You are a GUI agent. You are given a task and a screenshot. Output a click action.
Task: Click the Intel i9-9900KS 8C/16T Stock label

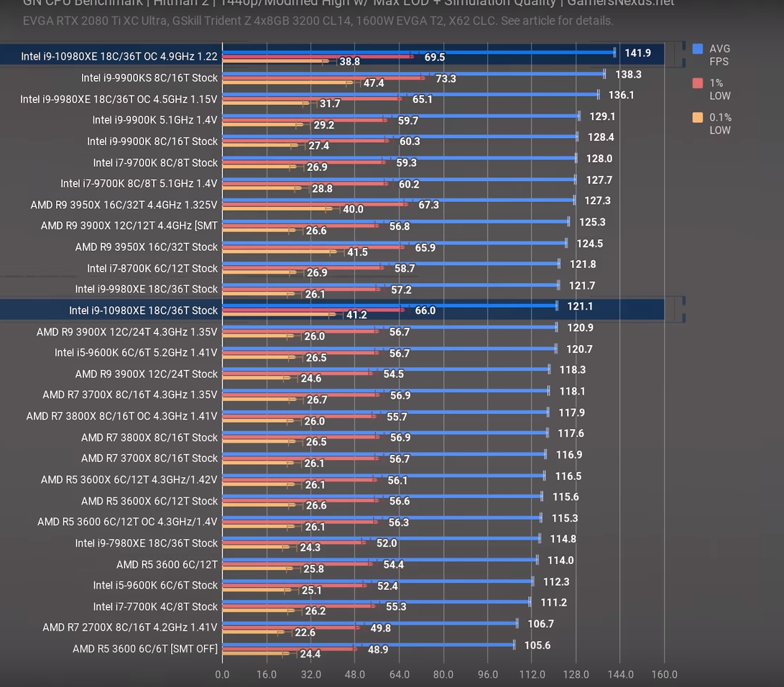pos(149,78)
